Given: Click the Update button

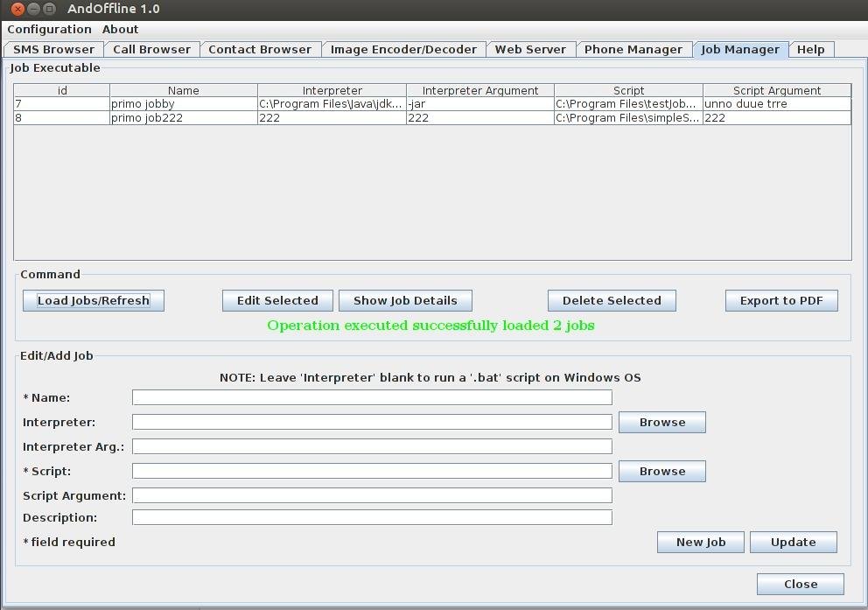Looking at the screenshot, I should pos(793,542).
